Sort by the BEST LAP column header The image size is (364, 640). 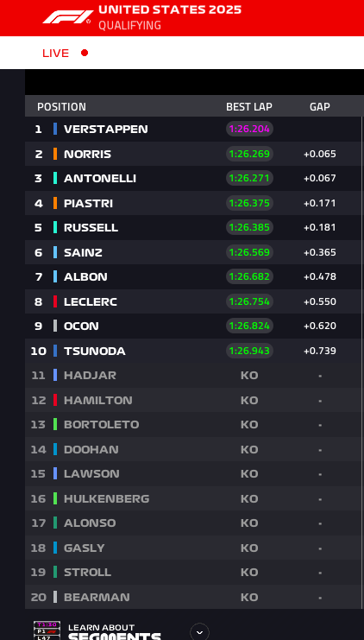click(x=249, y=107)
